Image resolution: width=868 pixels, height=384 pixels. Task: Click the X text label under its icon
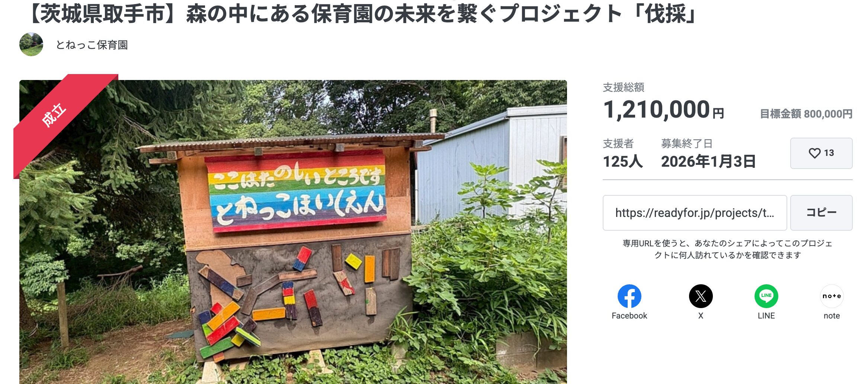701,316
